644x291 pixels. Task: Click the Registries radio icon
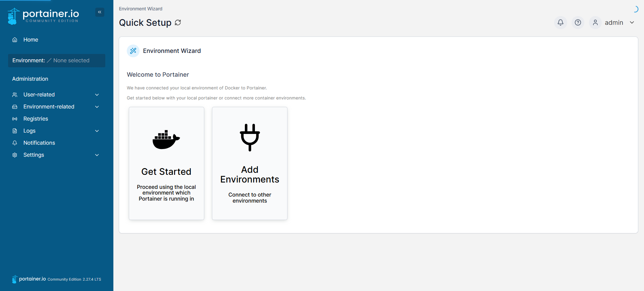point(15,119)
